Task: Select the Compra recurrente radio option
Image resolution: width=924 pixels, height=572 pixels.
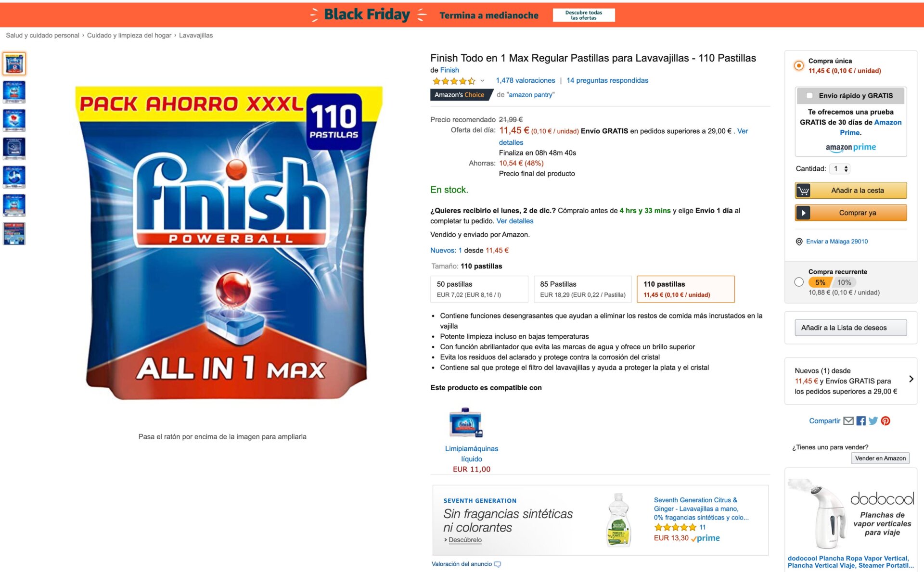Action: (x=799, y=282)
